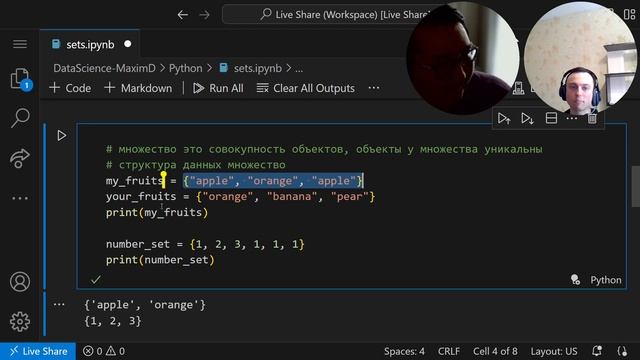Delete the current cell
This screenshot has width=640, height=360.
click(x=592, y=118)
